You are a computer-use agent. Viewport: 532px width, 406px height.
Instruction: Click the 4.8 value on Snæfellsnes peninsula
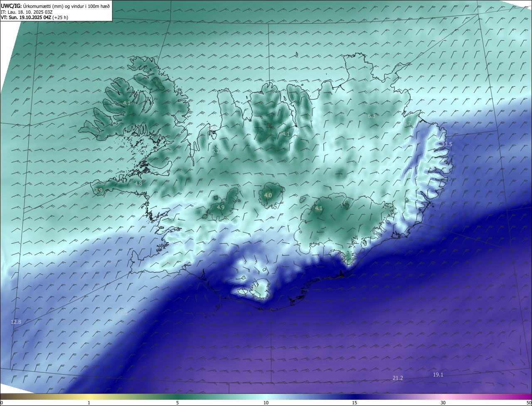(x=138, y=183)
